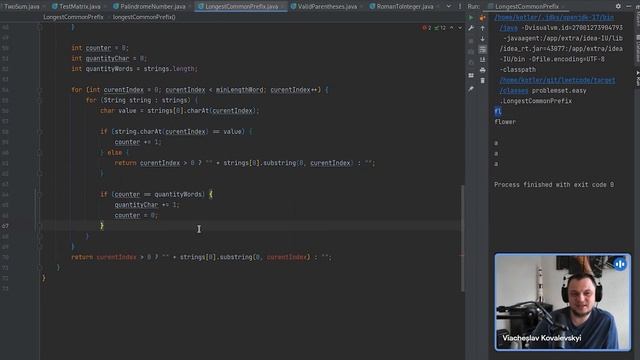
Task: Open the leetcode/target path link
Action: point(557,80)
